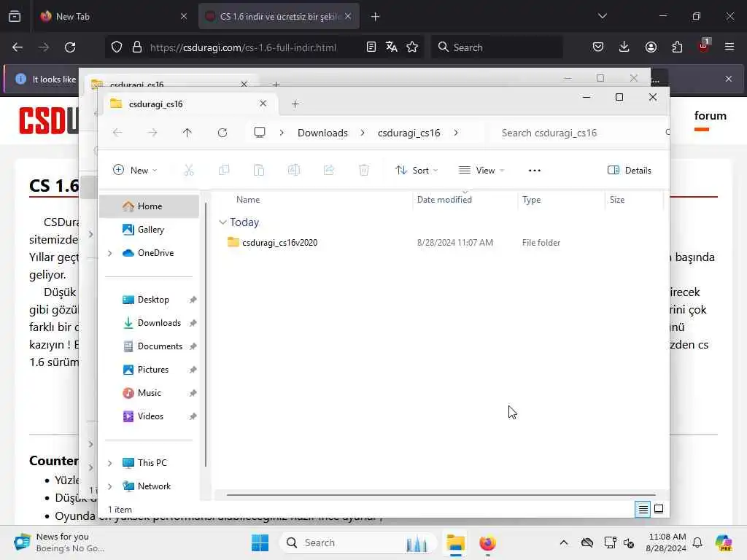Viewport: 747px width, 560px height.
Task: Open the Windows Start menu
Action: pos(260,542)
